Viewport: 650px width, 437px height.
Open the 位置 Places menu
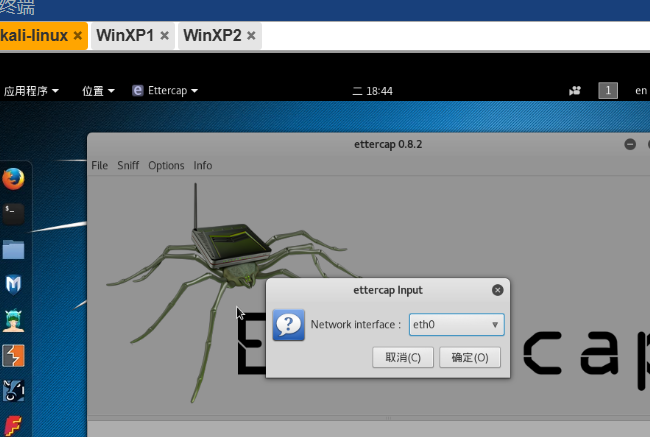(x=98, y=91)
